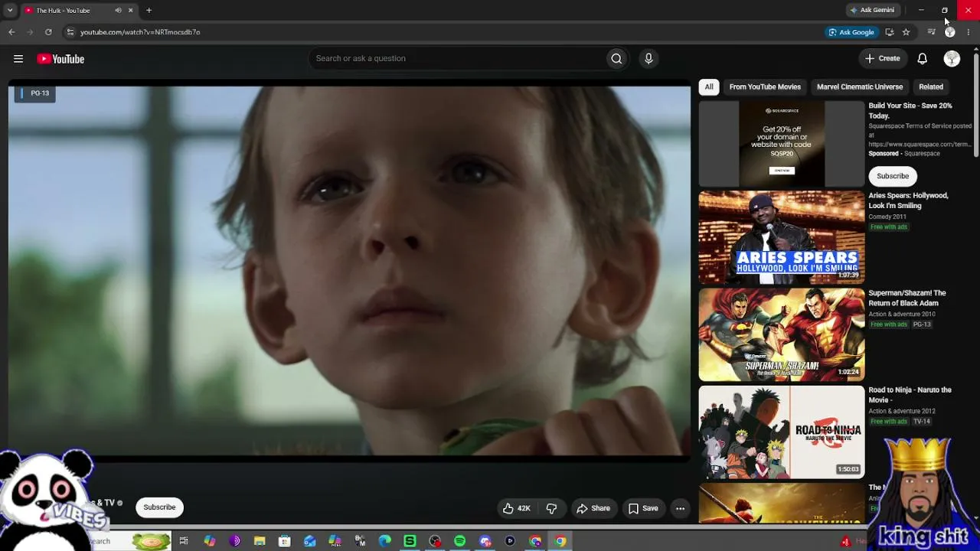This screenshot has width=980, height=551.
Task: Open Task View on the taskbar
Action: click(184, 541)
